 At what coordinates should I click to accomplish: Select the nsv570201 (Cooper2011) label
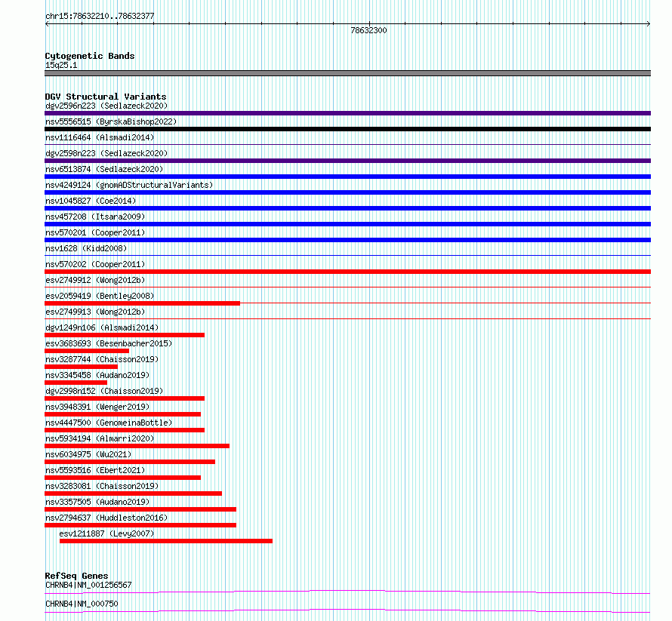click(x=95, y=232)
